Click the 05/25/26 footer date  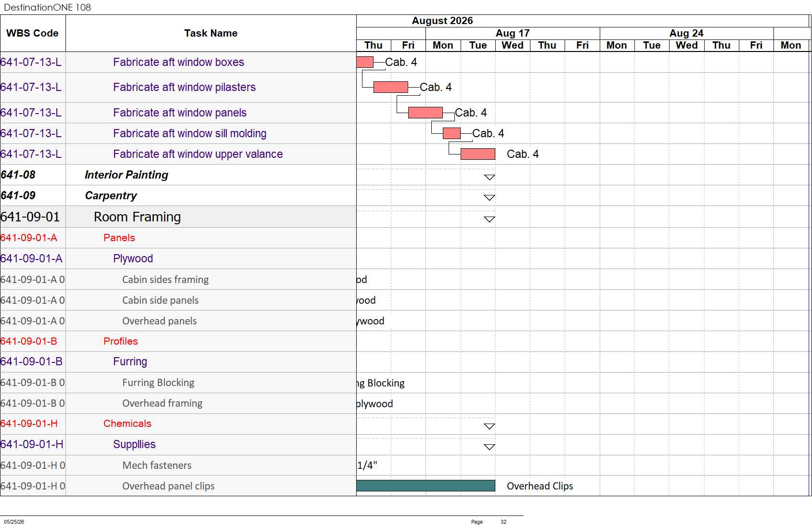tap(14, 522)
